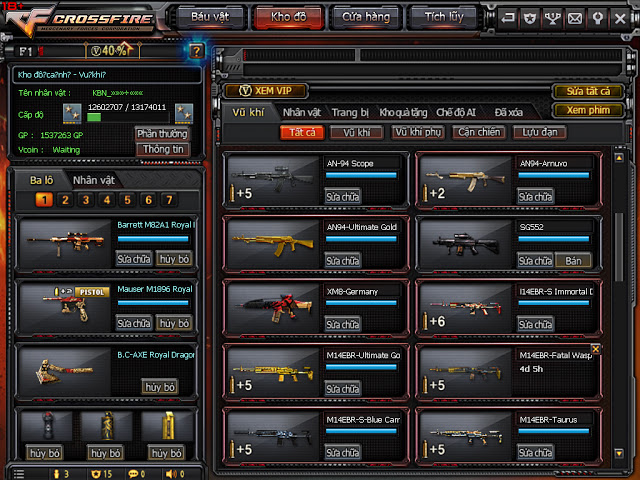Click the left rank star badge icon

point(72,113)
